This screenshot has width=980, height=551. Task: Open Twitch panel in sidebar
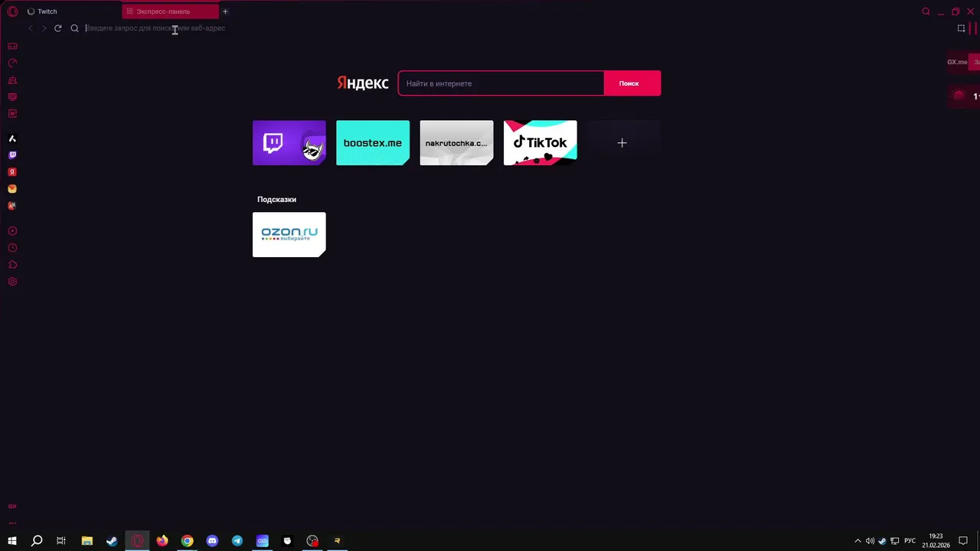(x=12, y=155)
